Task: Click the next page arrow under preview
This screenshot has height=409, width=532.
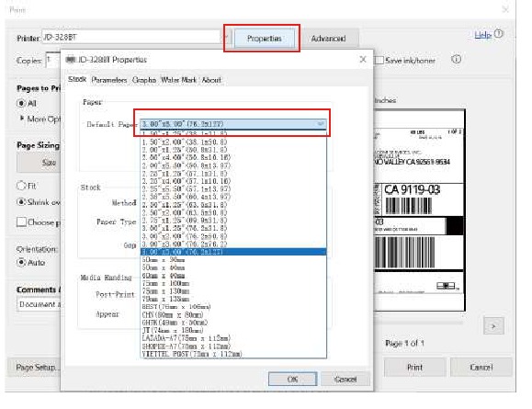Action: click(x=493, y=326)
